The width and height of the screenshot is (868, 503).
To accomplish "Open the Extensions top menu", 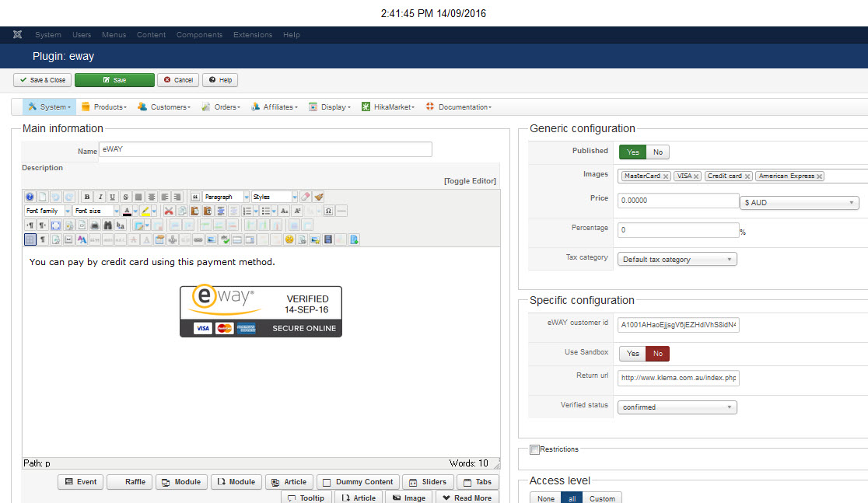I will [x=253, y=34].
